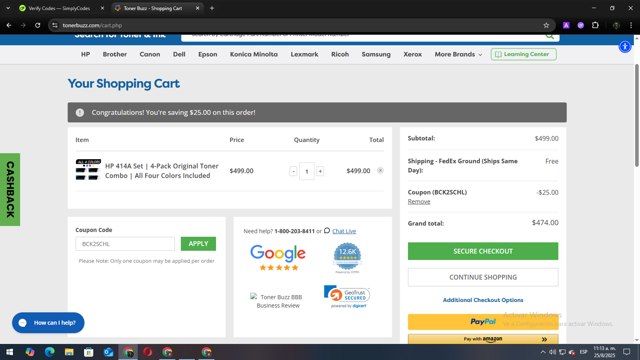The height and width of the screenshot is (360, 640).
Task: Open Toner Buzz BBB Business Review
Action: [x=278, y=301]
